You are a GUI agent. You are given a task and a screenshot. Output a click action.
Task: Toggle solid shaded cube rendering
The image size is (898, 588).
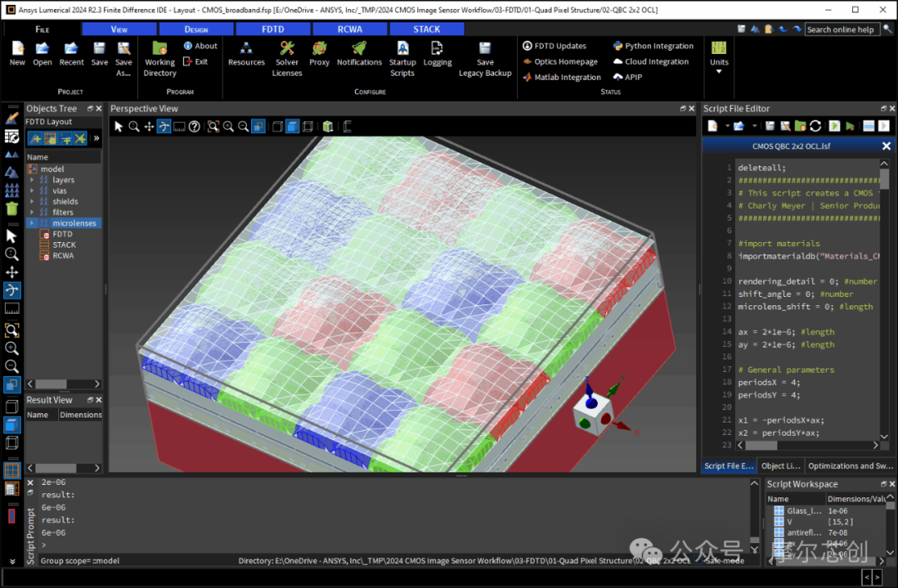(293, 126)
